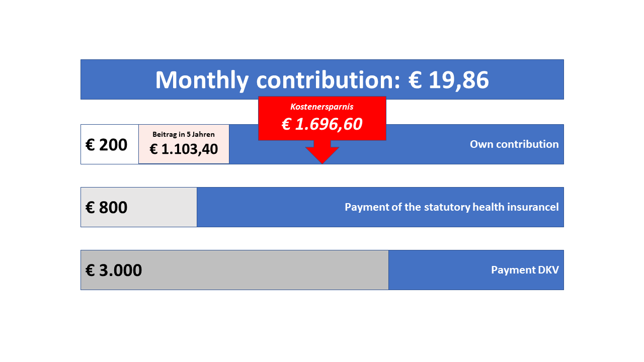Click empty gray area of € 3.000 bar

pyautogui.click(x=277, y=270)
